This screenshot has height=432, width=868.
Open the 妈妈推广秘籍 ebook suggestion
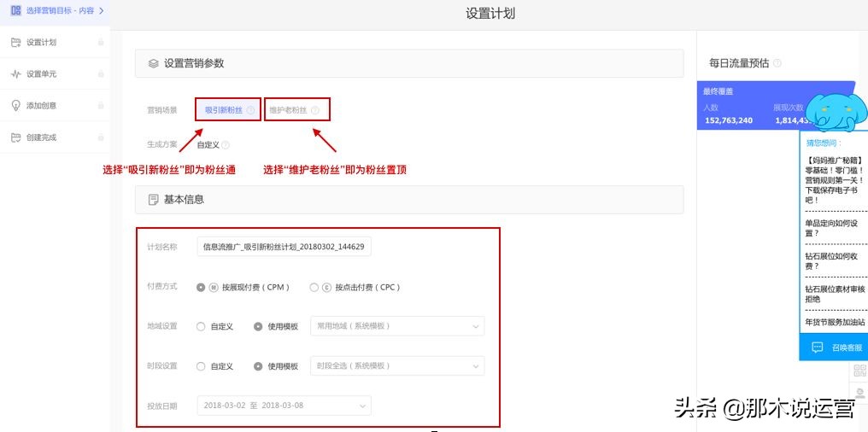(835, 180)
